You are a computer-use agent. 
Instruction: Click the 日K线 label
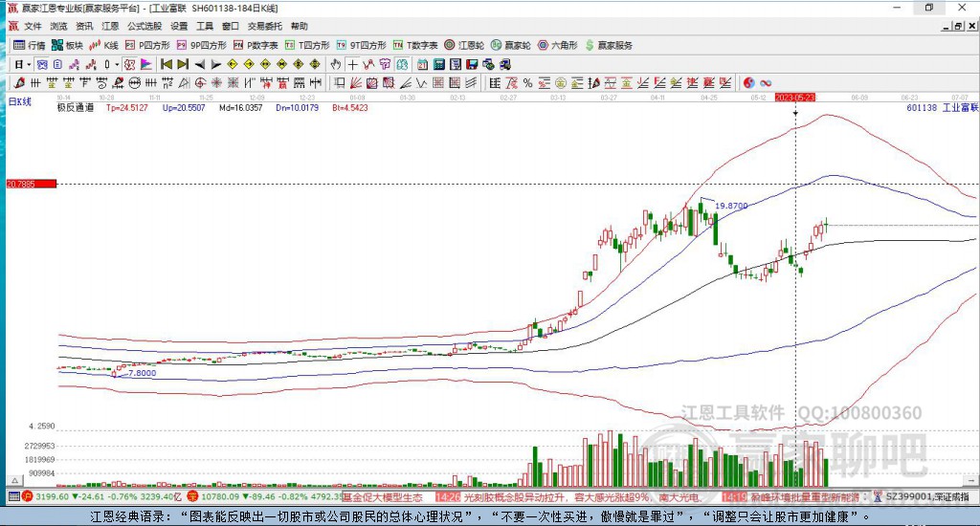point(19,101)
